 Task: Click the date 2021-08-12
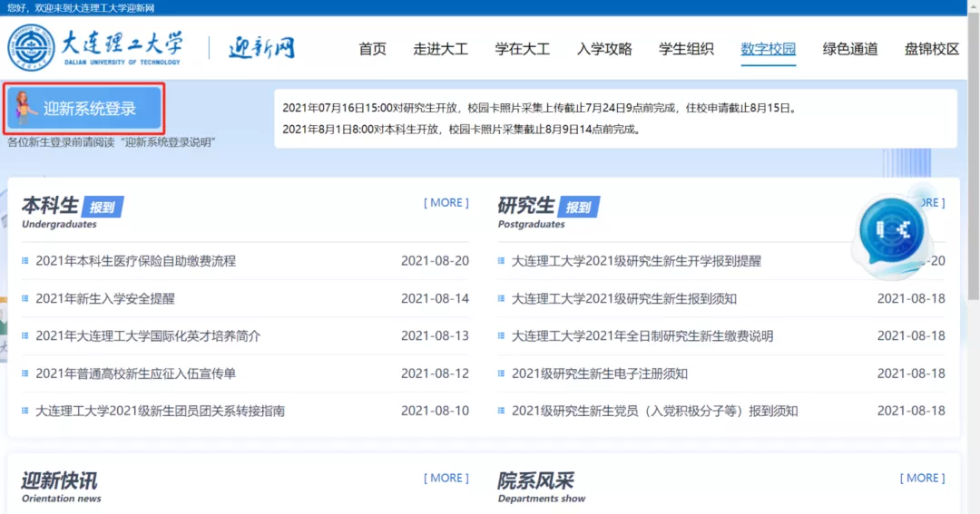pos(435,373)
